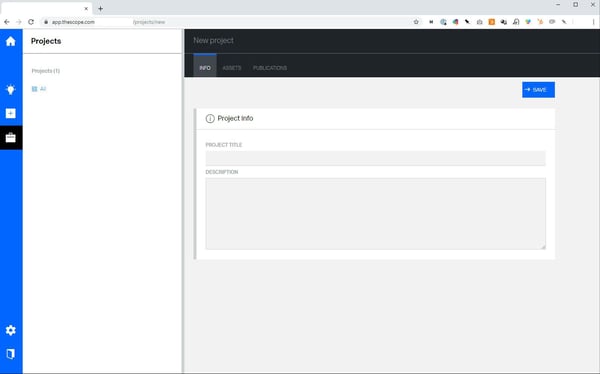Open a new browser tab with plus
This screenshot has width=600, height=374.
pyautogui.click(x=100, y=8)
